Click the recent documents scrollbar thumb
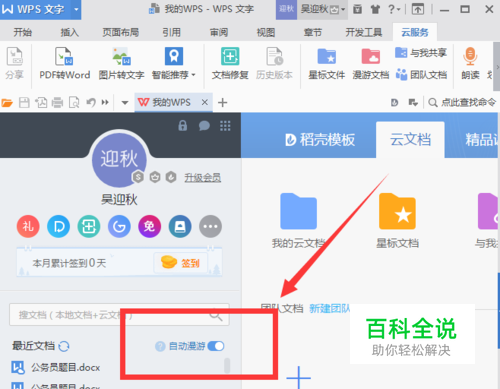 pyautogui.click(x=227, y=365)
